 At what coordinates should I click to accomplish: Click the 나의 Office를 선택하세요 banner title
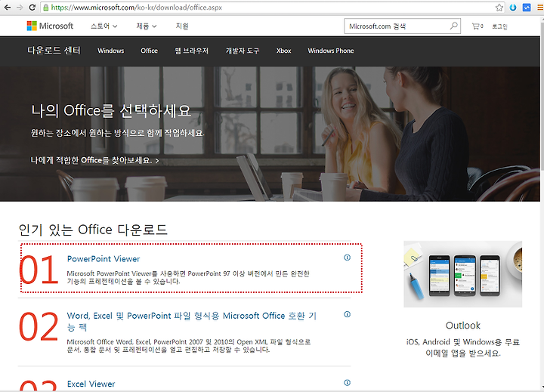click(111, 111)
